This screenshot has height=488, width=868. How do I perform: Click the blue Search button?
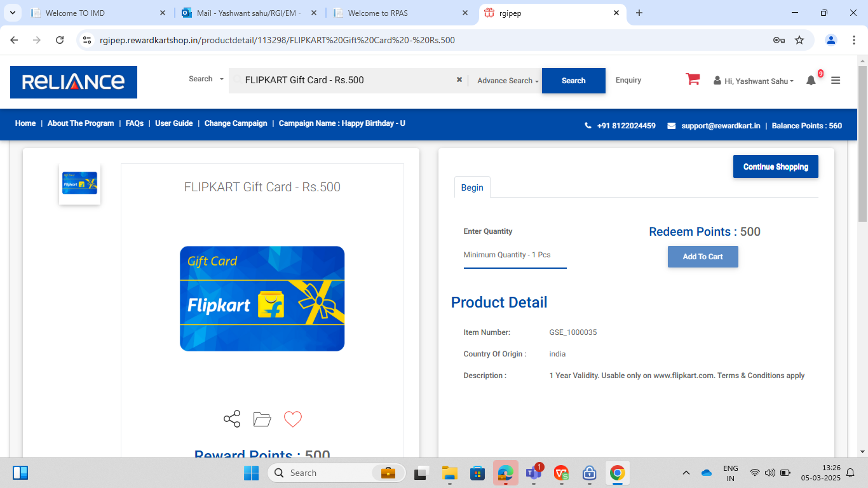[574, 81]
